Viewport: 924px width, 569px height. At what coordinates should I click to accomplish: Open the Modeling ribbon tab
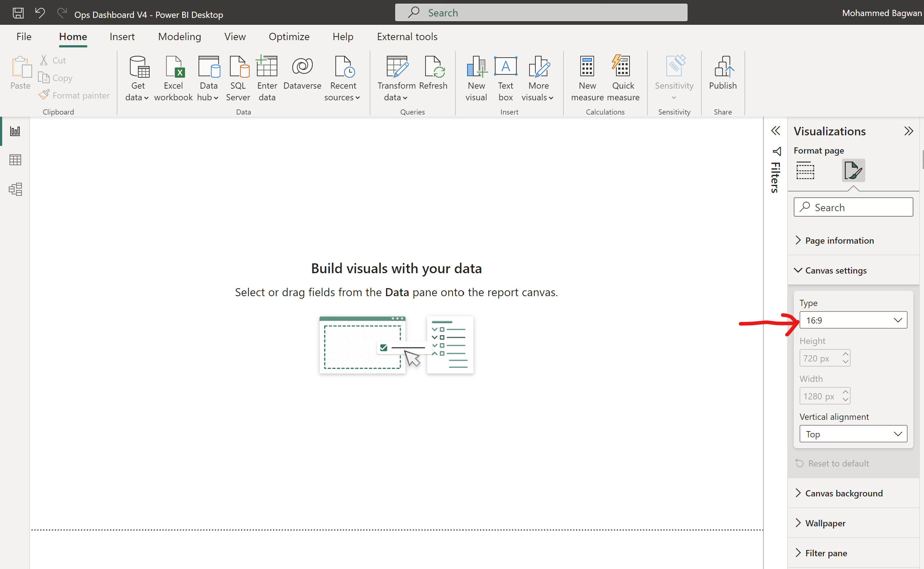179,36
